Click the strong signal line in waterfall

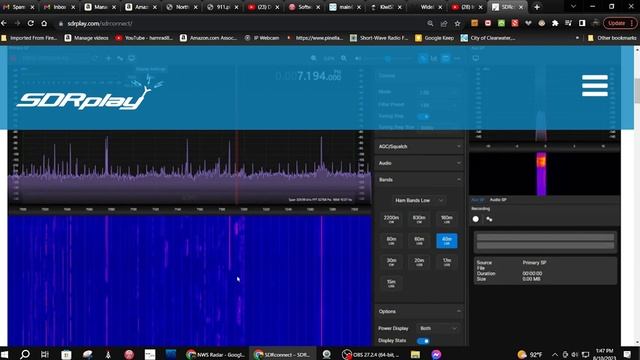pos(322,281)
